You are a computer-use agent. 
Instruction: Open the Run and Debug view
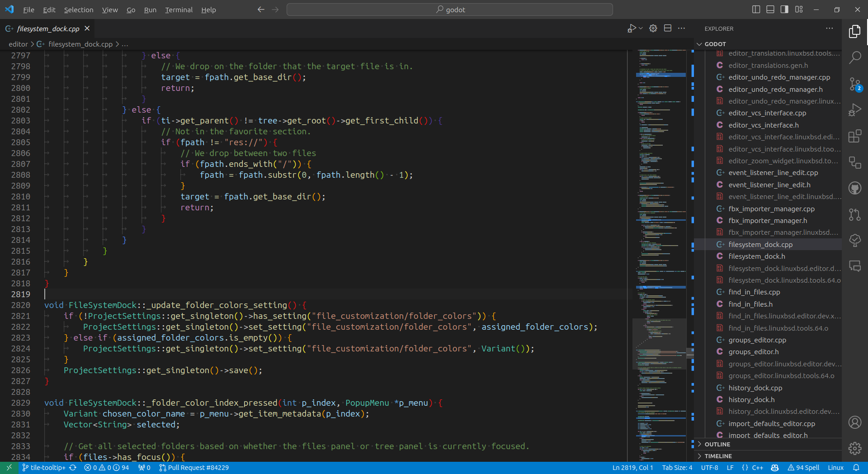(x=856, y=109)
